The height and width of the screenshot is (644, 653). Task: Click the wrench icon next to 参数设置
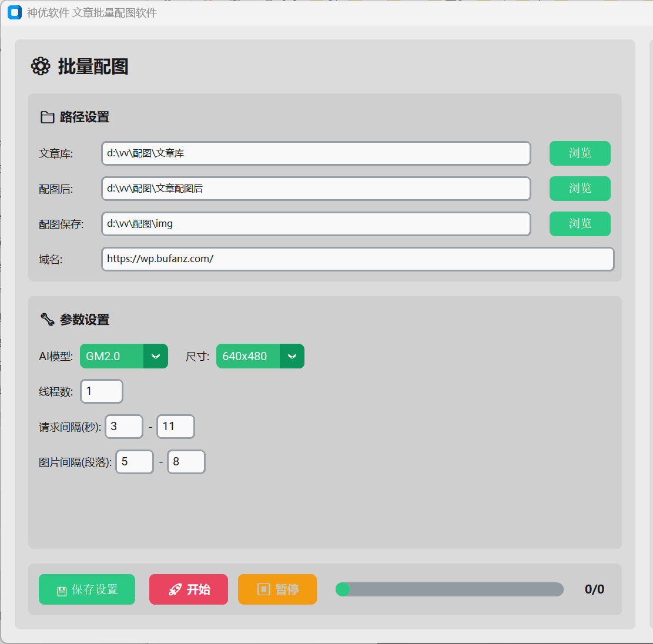(x=48, y=319)
